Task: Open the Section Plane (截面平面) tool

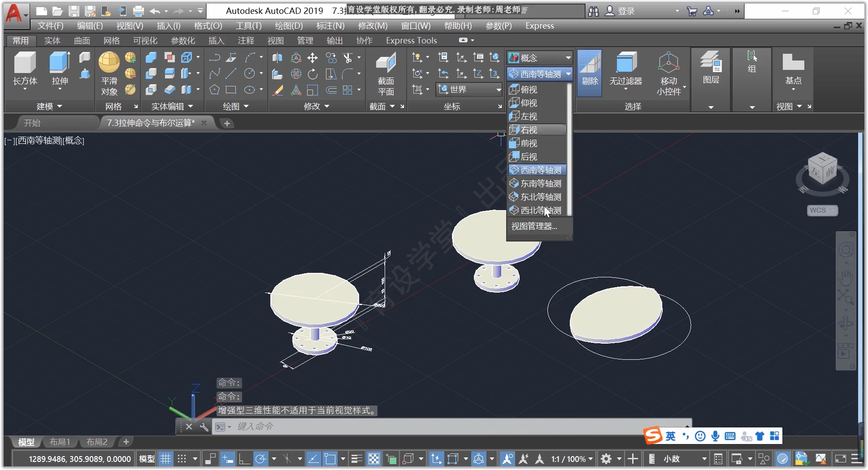Action: 386,74
